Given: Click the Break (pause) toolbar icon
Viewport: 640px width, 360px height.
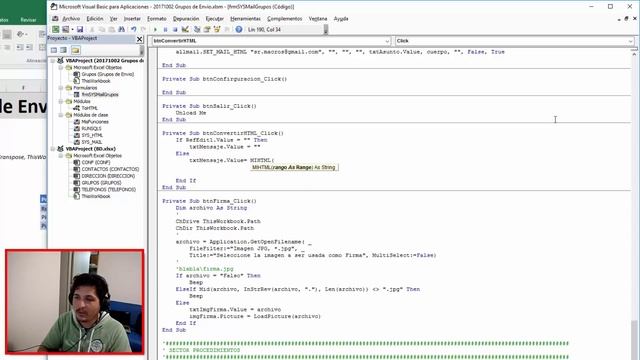Looking at the screenshot, I should (x=165, y=29).
